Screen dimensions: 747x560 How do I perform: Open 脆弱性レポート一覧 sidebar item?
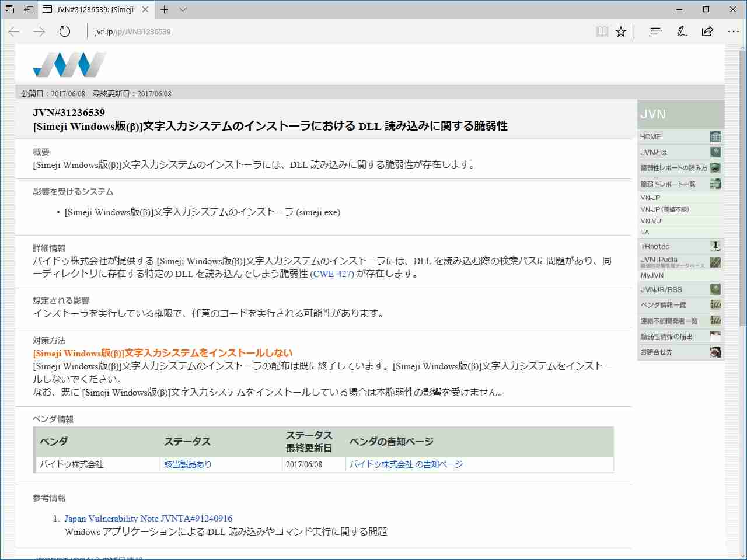[x=668, y=184]
